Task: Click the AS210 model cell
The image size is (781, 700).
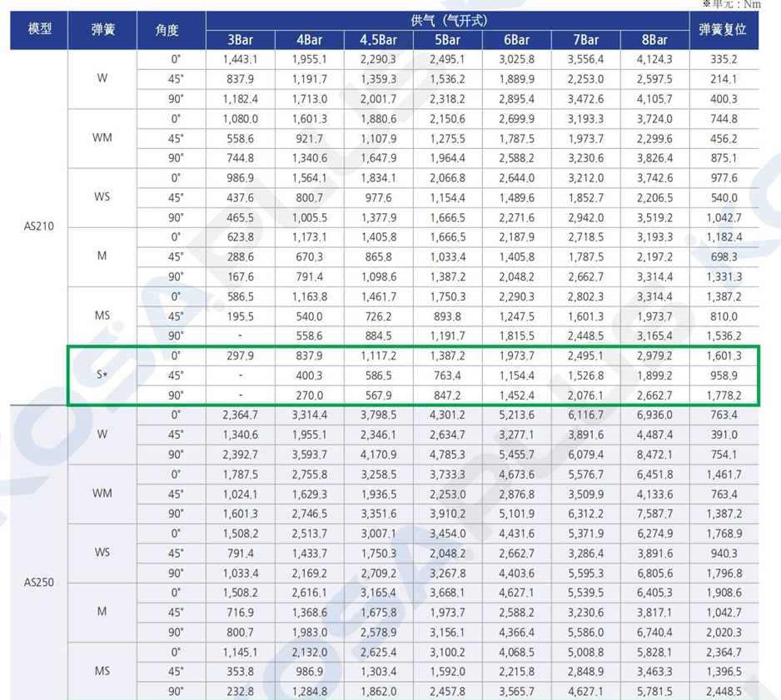Action: pyautogui.click(x=40, y=227)
